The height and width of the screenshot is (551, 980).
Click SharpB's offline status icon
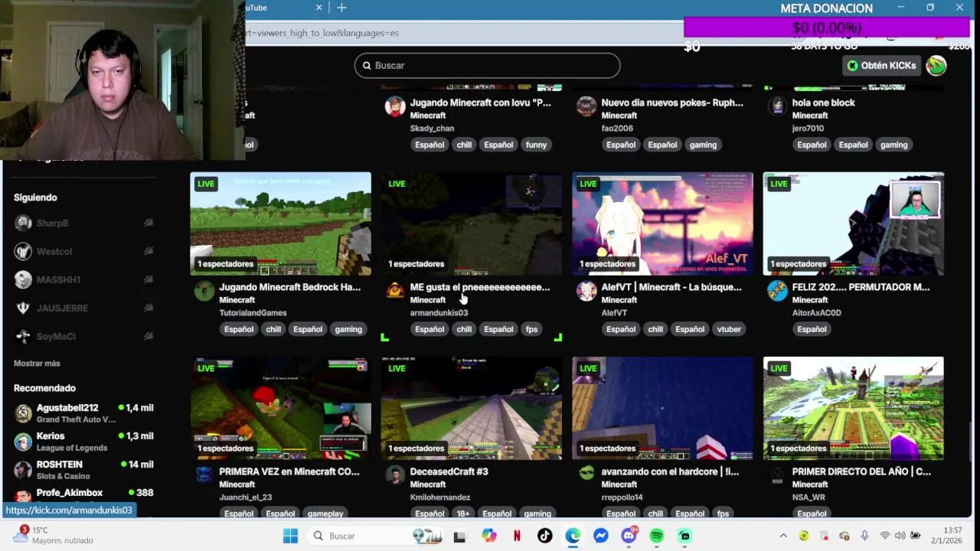point(149,223)
